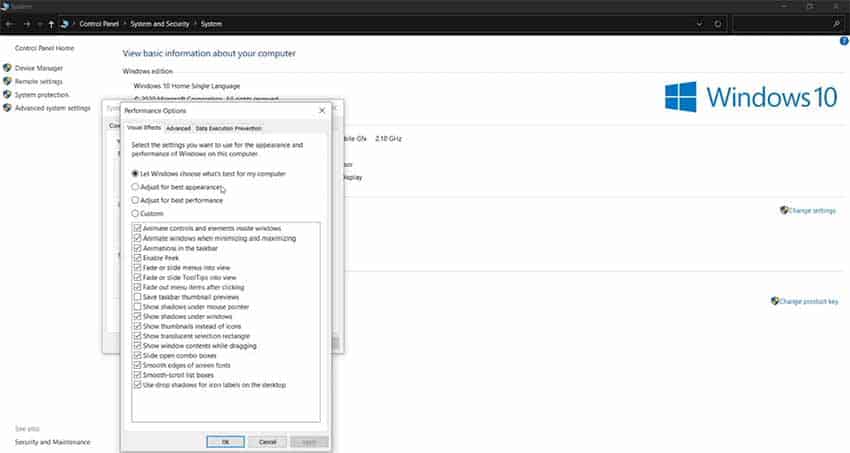Toggle Smooth-scroll list boxes
Image resolution: width=850 pixels, height=453 pixels.
(138, 375)
